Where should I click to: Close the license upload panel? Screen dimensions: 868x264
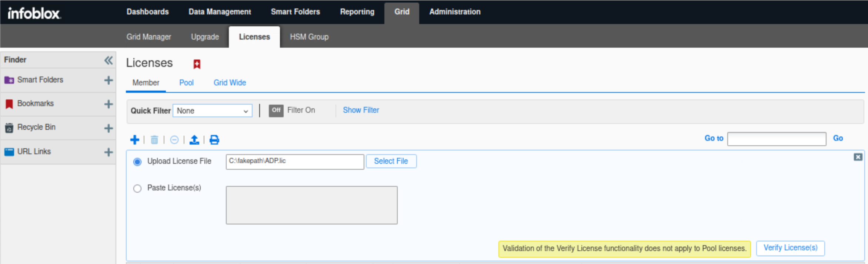[x=858, y=157]
